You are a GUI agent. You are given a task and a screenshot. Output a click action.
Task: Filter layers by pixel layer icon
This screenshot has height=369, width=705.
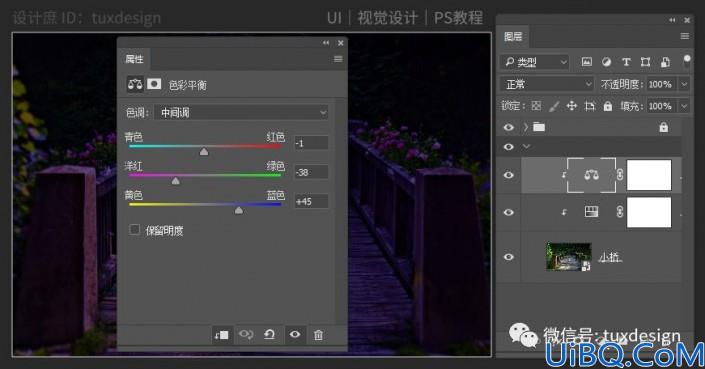point(587,62)
